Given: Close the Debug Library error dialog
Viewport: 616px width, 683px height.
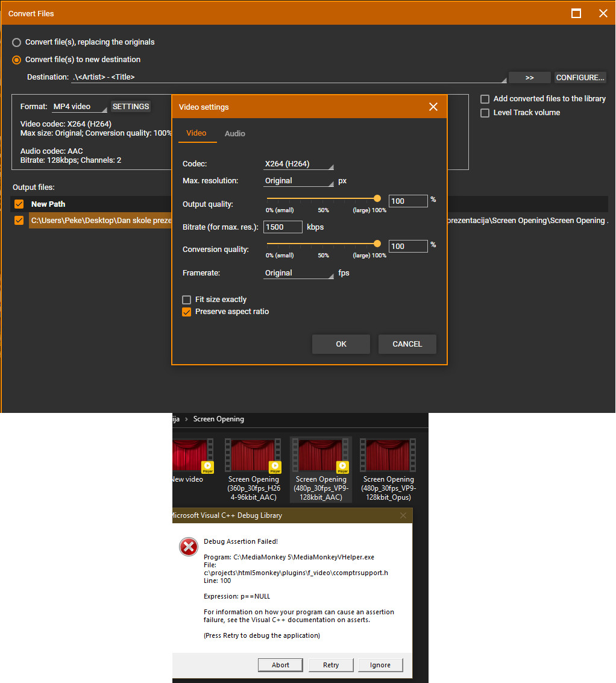Looking at the screenshot, I should click(403, 515).
